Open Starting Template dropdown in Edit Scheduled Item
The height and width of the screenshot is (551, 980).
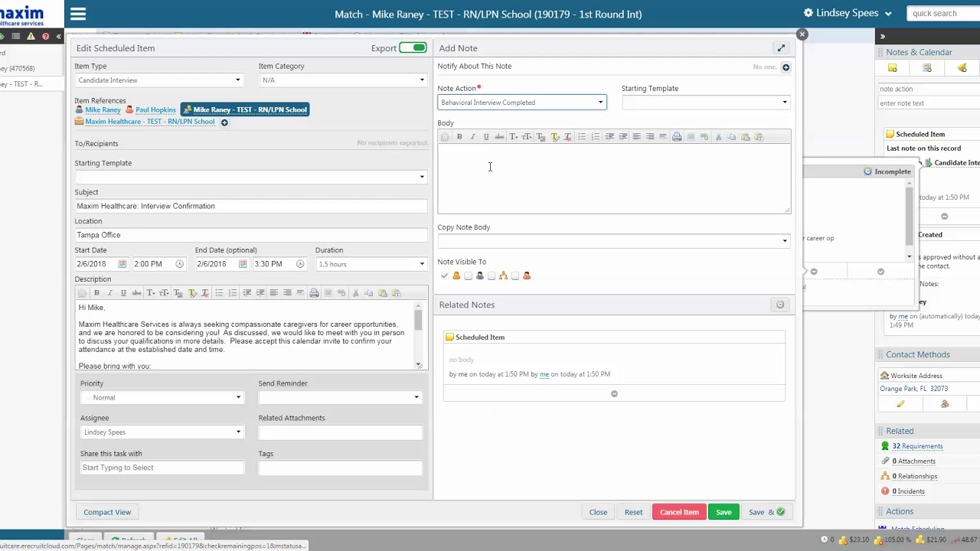251,177
